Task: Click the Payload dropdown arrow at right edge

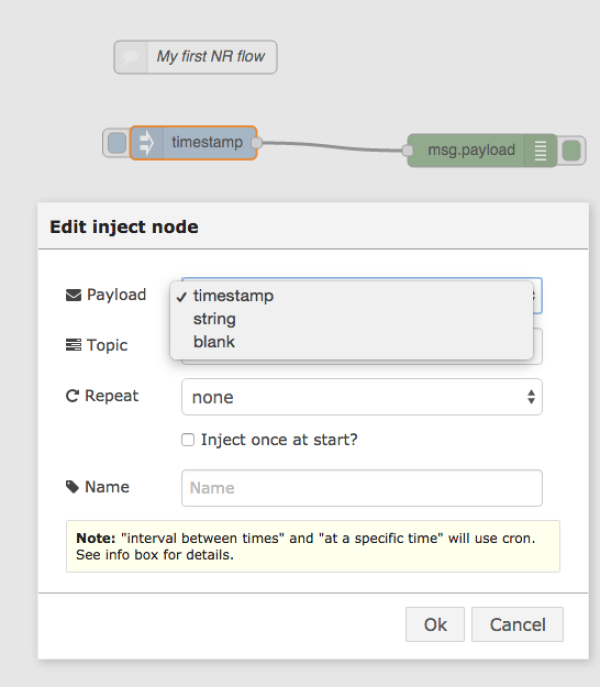Action: [x=537, y=295]
